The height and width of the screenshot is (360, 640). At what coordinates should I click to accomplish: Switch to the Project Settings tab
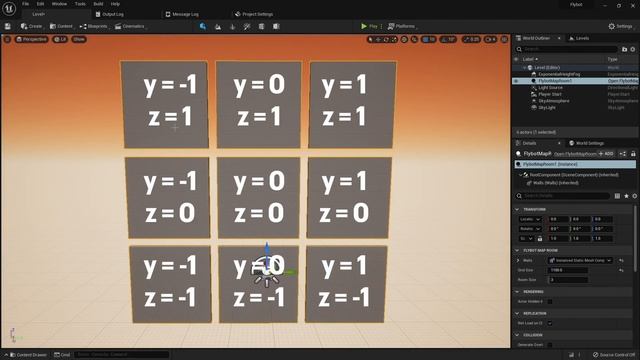pyautogui.click(x=254, y=14)
